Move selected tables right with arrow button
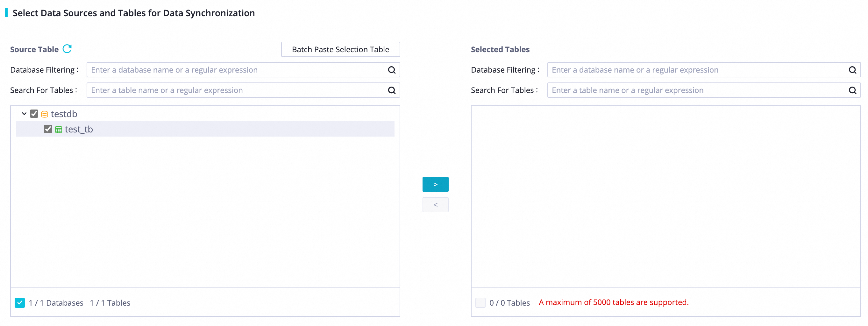Image resolution: width=868 pixels, height=326 pixels. (435, 184)
